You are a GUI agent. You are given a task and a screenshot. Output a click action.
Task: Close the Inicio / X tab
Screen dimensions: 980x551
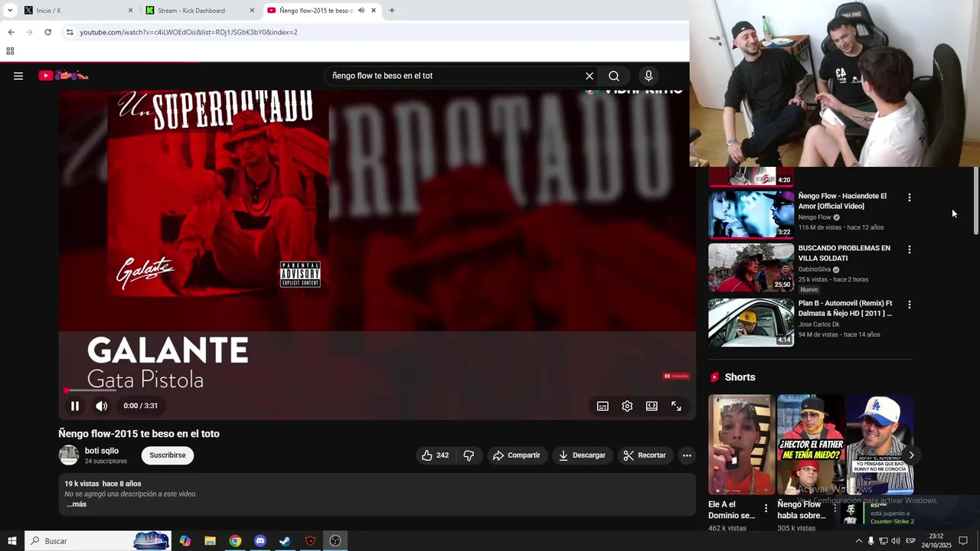pyautogui.click(x=130, y=11)
